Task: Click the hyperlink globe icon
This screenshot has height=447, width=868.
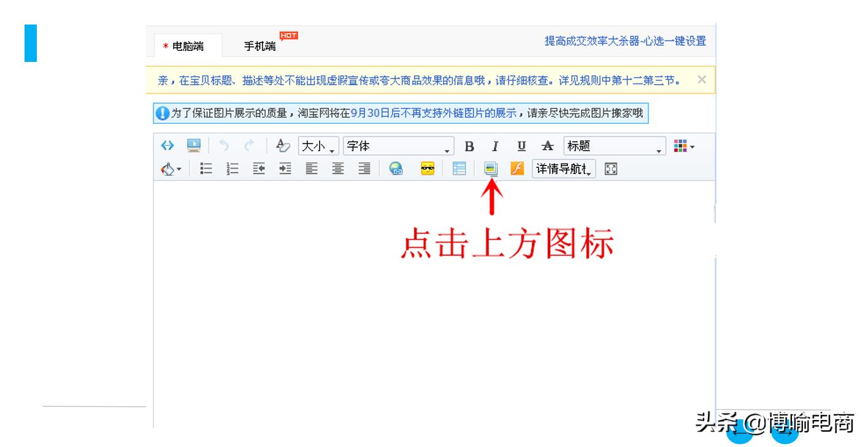Action: 396,169
